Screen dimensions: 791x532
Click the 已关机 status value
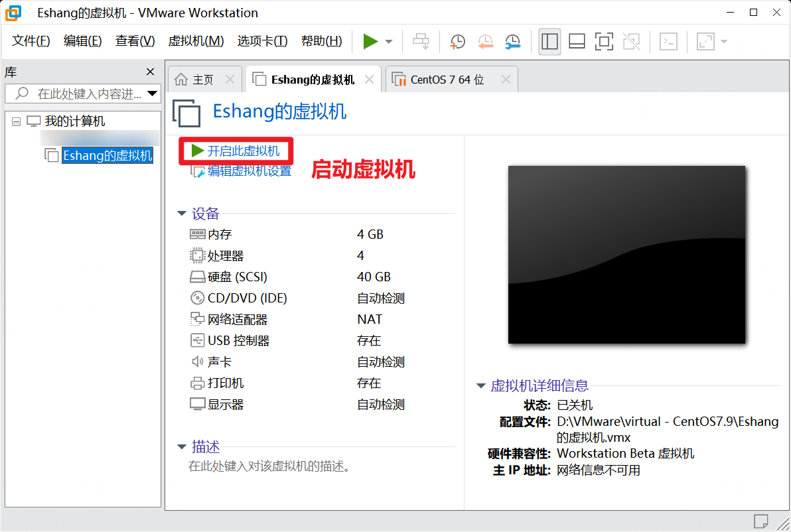[x=575, y=405]
